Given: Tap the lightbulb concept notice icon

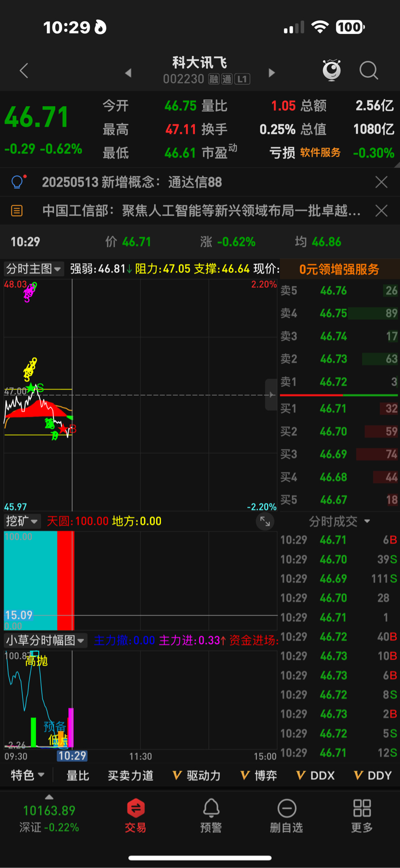Looking at the screenshot, I should [x=18, y=181].
